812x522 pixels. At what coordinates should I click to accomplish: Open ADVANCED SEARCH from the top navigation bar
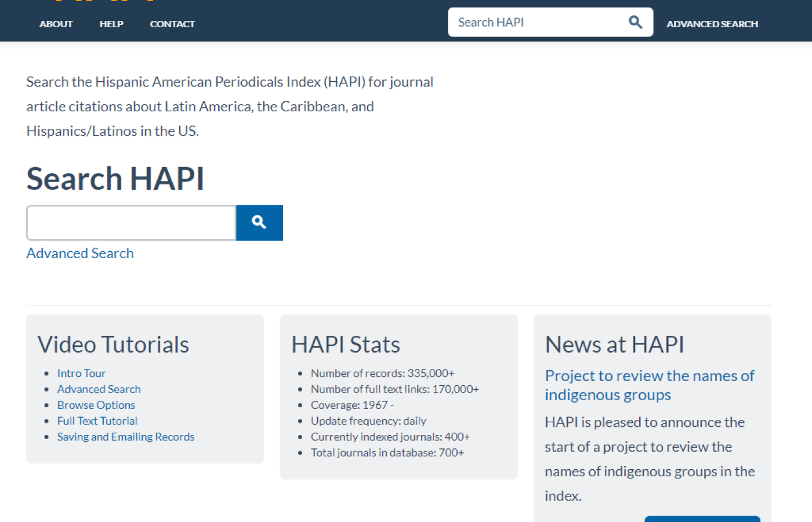pos(712,24)
